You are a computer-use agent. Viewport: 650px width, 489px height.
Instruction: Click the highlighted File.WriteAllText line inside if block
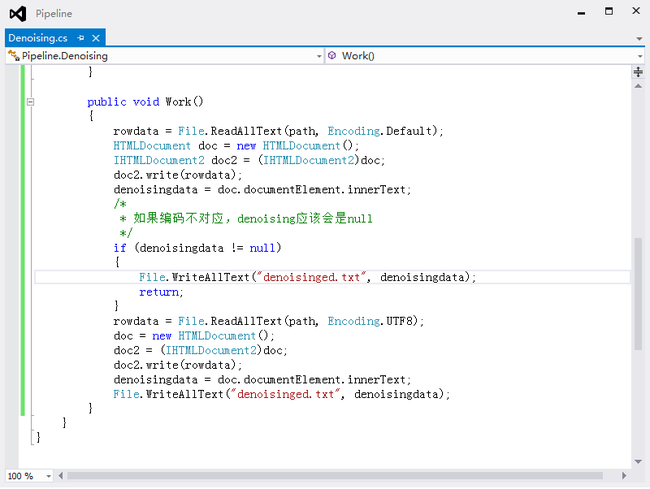point(308,277)
